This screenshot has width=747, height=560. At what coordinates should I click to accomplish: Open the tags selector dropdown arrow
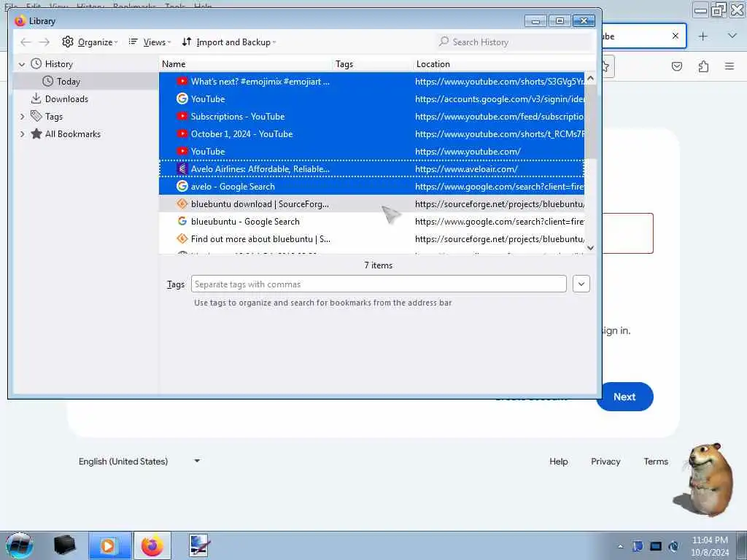point(581,284)
